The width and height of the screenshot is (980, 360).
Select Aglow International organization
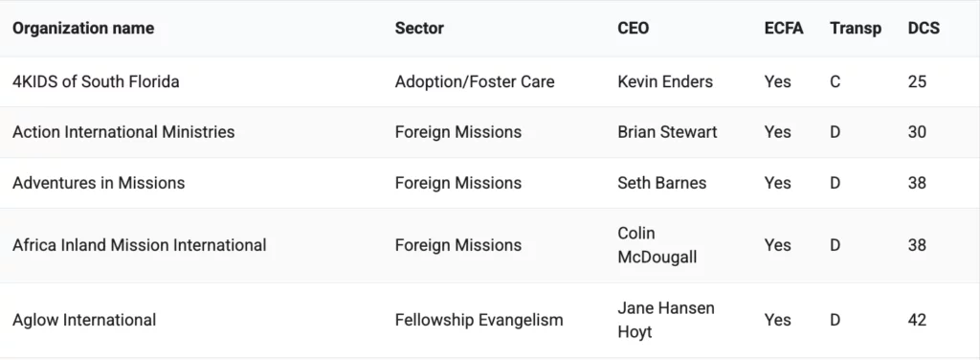click(84, 320)
